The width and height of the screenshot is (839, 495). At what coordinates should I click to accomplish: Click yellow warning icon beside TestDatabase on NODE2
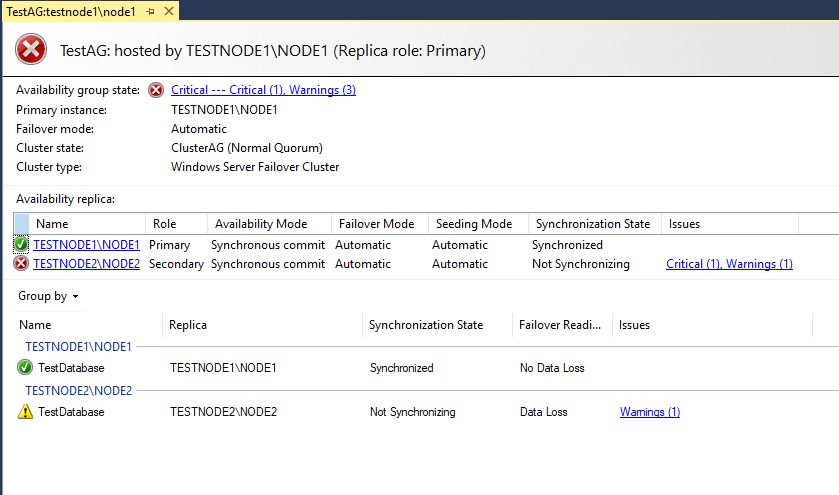tap(25, 412)
